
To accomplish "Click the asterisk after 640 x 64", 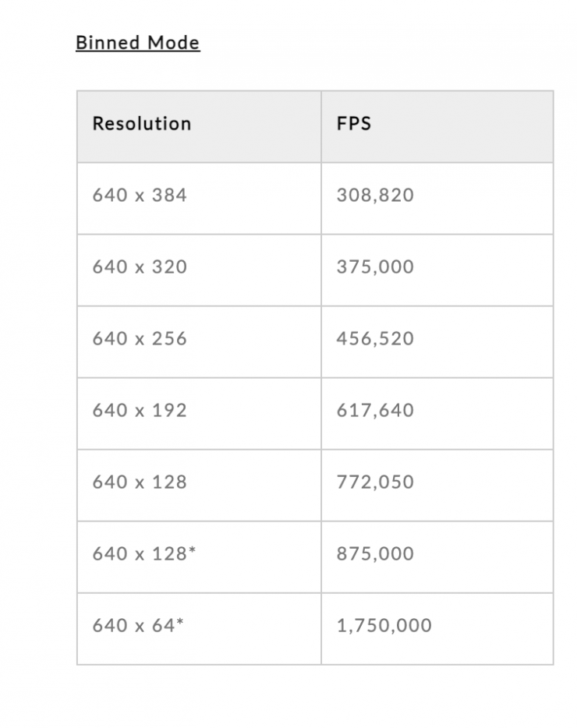I will tap(180, 623).
